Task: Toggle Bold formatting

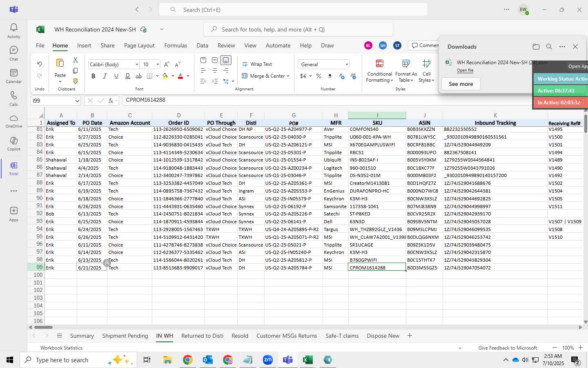Action: tap(94, 76)
